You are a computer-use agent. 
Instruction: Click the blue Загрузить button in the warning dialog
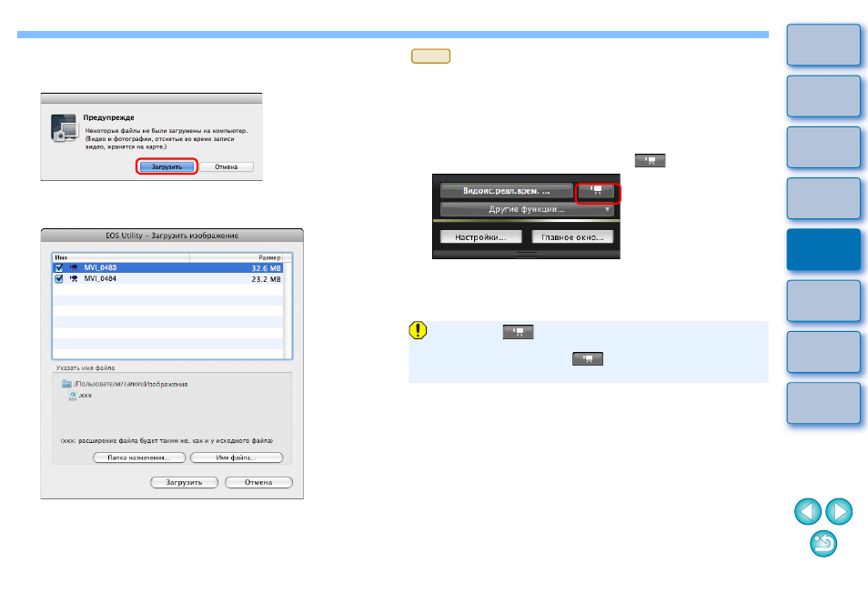(x=167, y=166)
